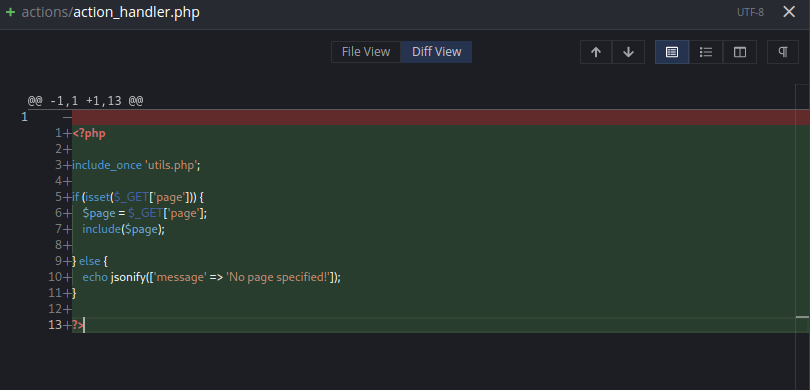The width and height of the screenshot is (810, 390).
Task: Click the hunk header @@ -1,1 +1,13 @@
Action: 85,101
